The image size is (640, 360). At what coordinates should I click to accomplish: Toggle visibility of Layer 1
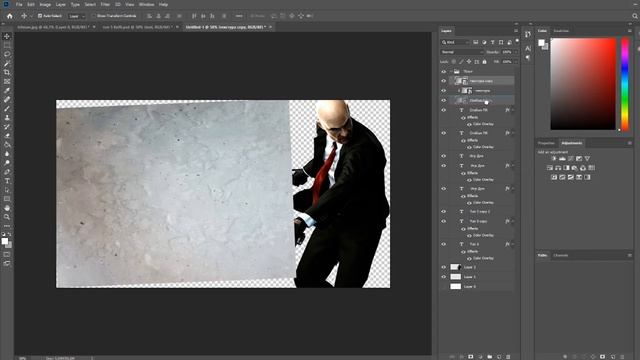click(444, 277)
